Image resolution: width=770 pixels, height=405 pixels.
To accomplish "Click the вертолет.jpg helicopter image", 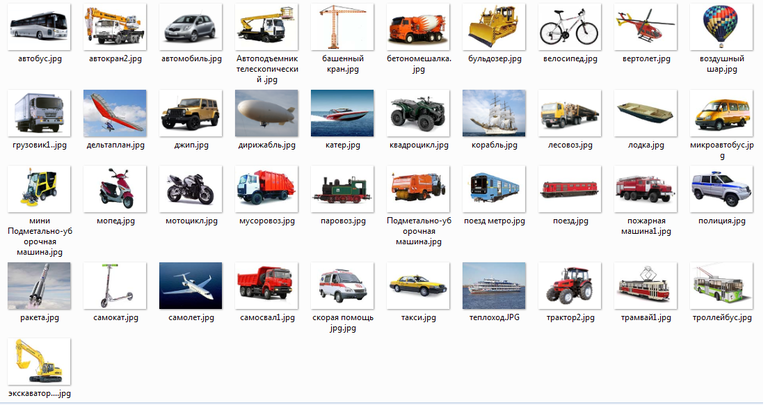I will coord(643,27).
